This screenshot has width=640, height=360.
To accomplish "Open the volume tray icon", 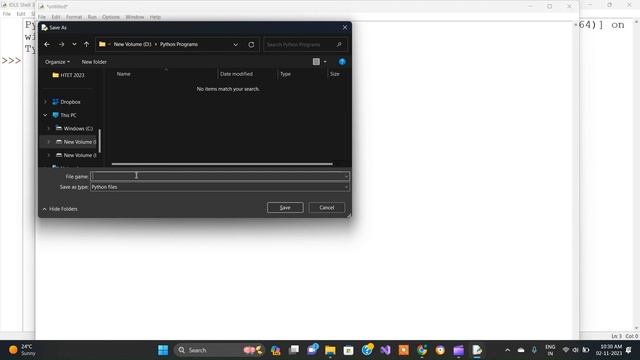I will 576,350.
